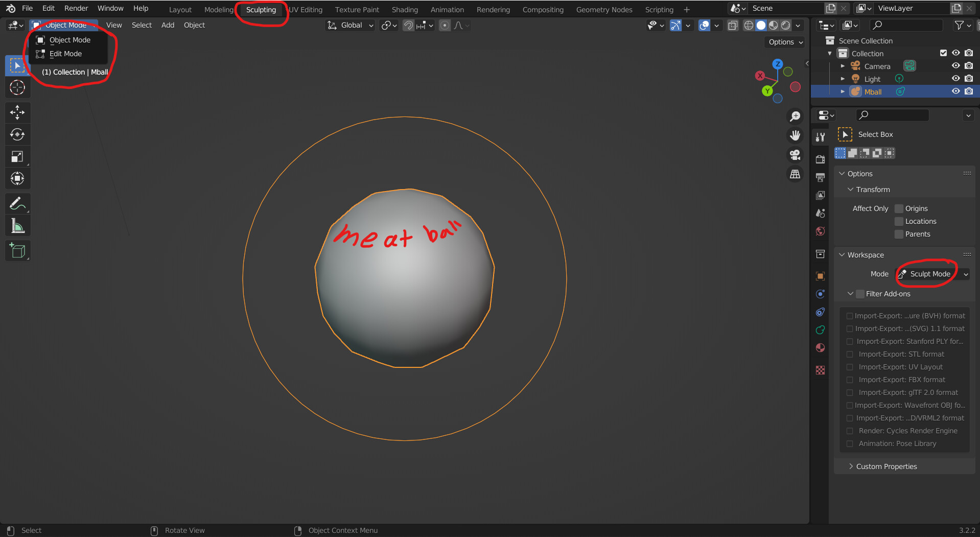The height and width of the screenshot is (537, 980).
Task: Select the Measure tool
Action: point(17,225)
